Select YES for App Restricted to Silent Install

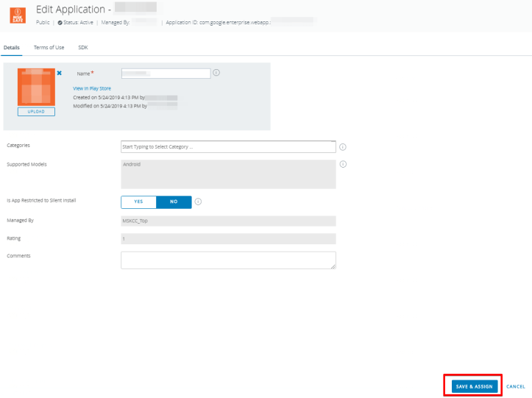pyautogui.click(x=138, y=202)
